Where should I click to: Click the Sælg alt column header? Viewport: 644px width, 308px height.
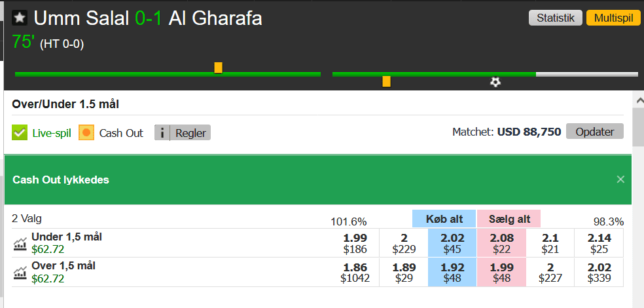509,219
